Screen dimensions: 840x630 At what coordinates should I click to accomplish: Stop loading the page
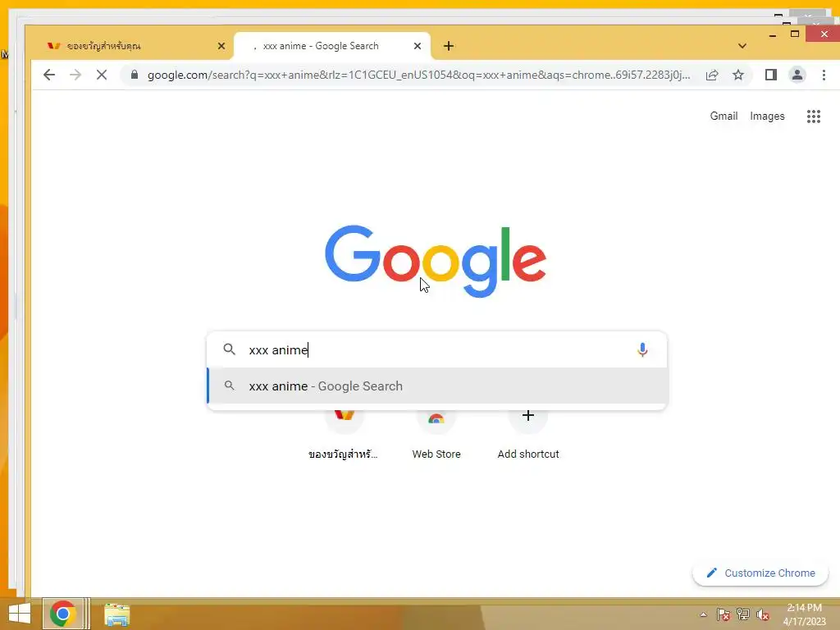101,75
